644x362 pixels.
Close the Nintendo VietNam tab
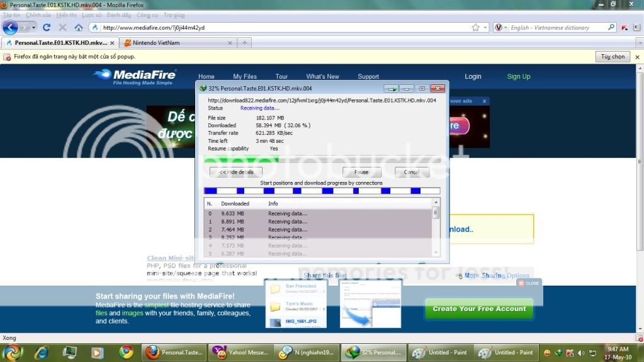(230, 43)
